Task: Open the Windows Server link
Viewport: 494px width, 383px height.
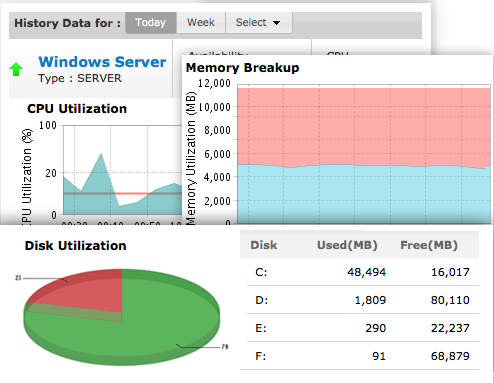Action: (102, 62)
